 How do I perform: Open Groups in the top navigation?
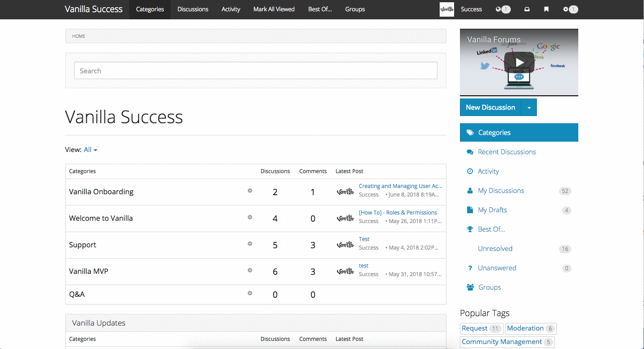pos(355,9)
